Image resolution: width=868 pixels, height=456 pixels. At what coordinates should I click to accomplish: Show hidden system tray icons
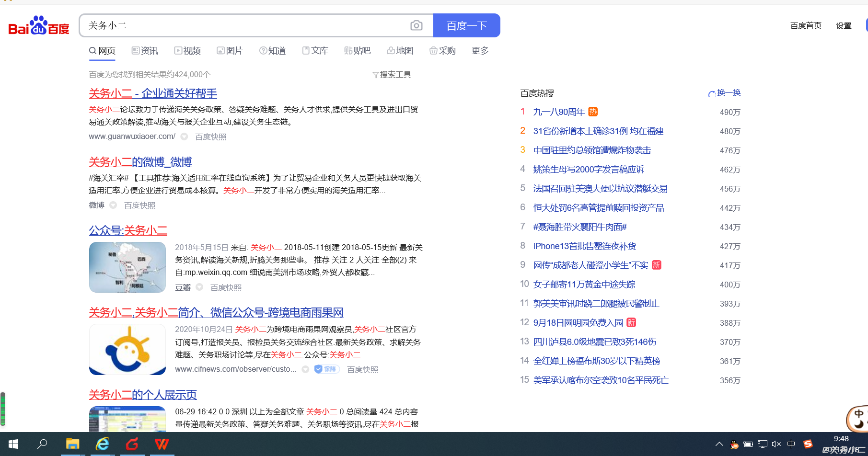[719, 444]
